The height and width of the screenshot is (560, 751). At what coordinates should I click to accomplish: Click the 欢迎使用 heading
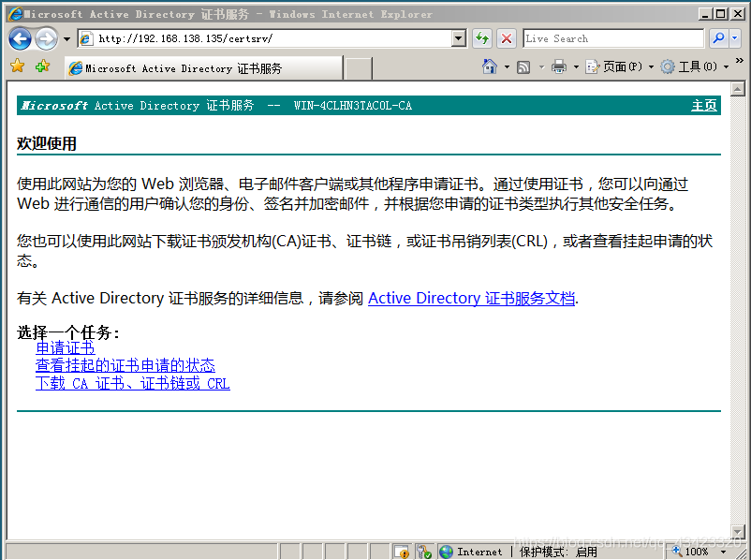pyautogui.click(x=47, y=143)
